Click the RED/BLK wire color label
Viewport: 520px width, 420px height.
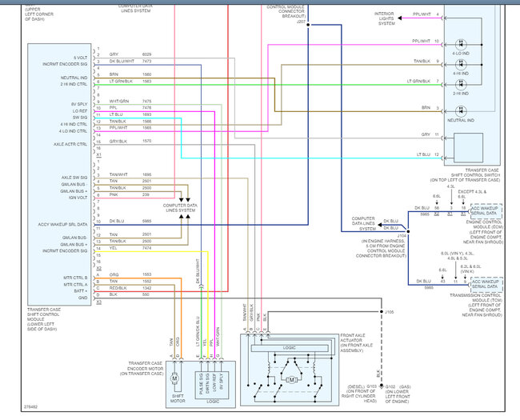point(118,288)
